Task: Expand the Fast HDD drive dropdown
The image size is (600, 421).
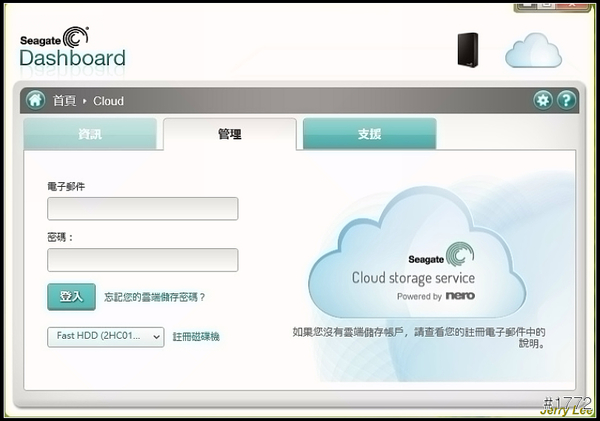Action: click(x=106, y=337)
